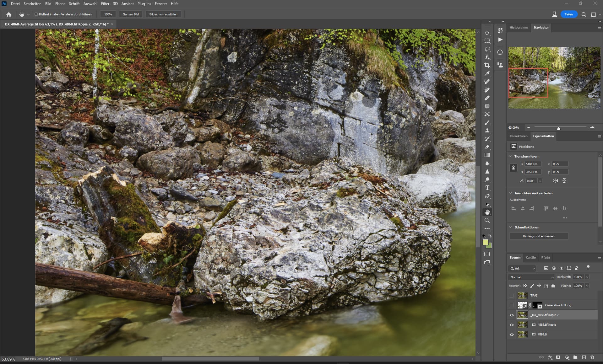
Task: Pick the Zoom tool magnifier
Action: point(487,220)
